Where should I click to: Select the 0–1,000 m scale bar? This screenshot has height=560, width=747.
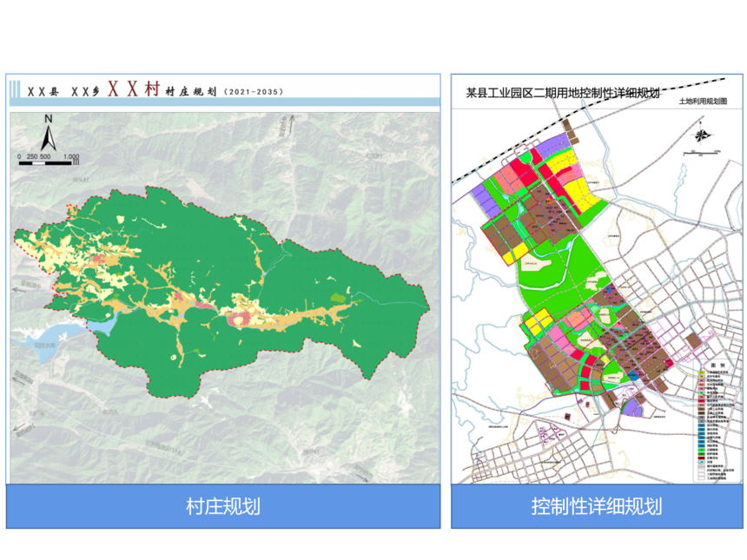[49, 160]
